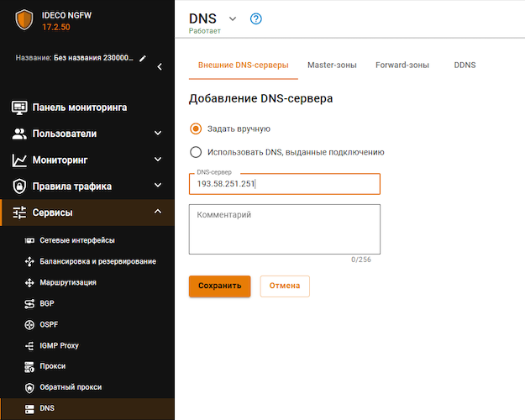Click the pencil icon to edit name
This screenshot has height=420, width=525.
coord(143,59)
